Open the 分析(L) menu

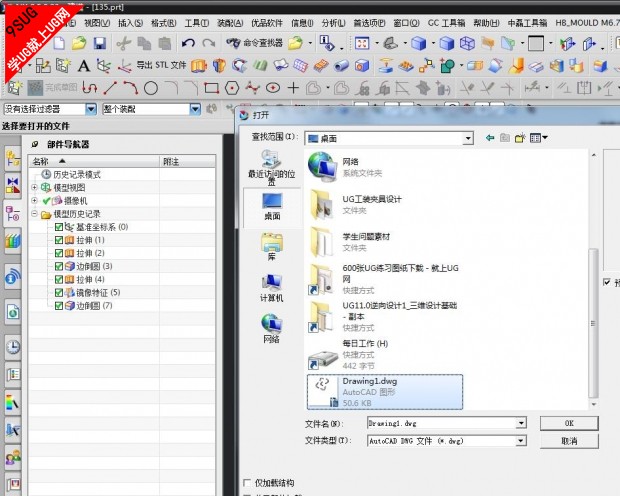tap(333, 23)
